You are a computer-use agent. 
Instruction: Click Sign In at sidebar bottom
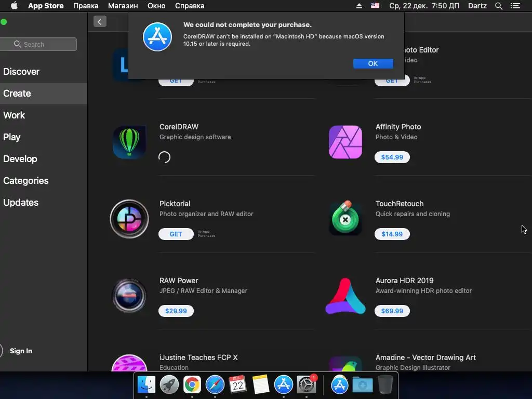click(x=21, y=351)
